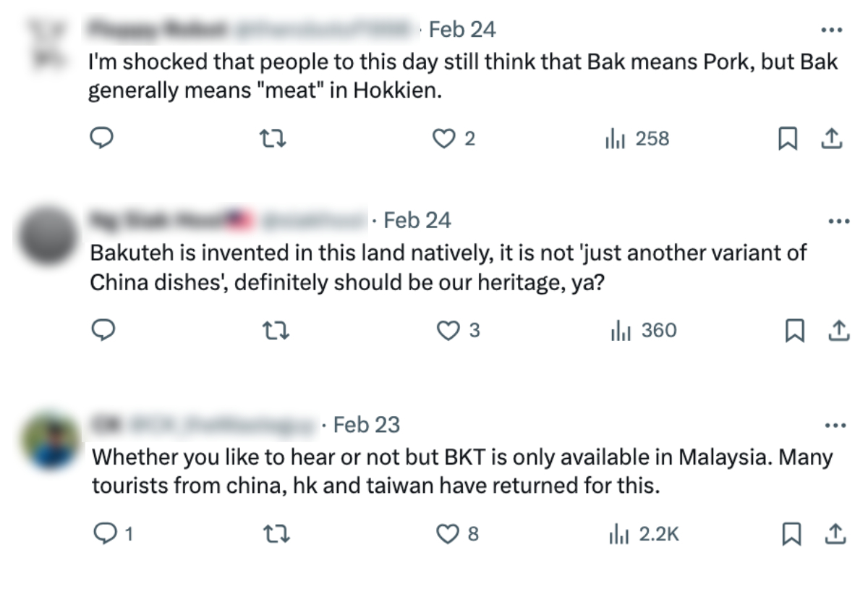View analytics showing 258 views
This screenshot has height=592, width=868.
[637, 138]
